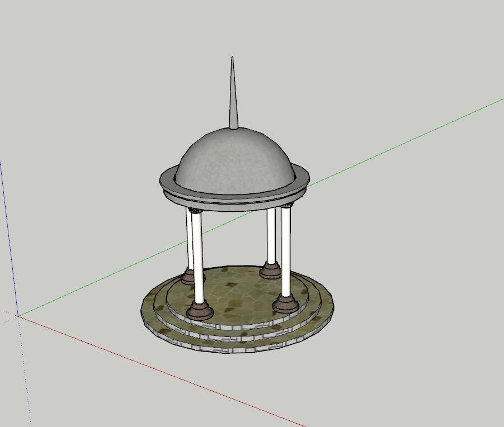The image size is (504, 427).
Task: Click the back-right column's brown base
Action: click(x=271, y=272)
